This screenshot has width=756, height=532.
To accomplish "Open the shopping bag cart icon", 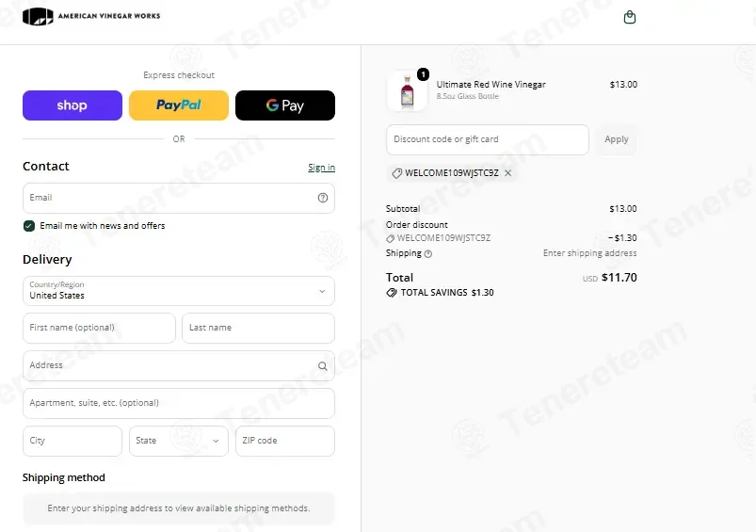I will [x=629, y=17].
